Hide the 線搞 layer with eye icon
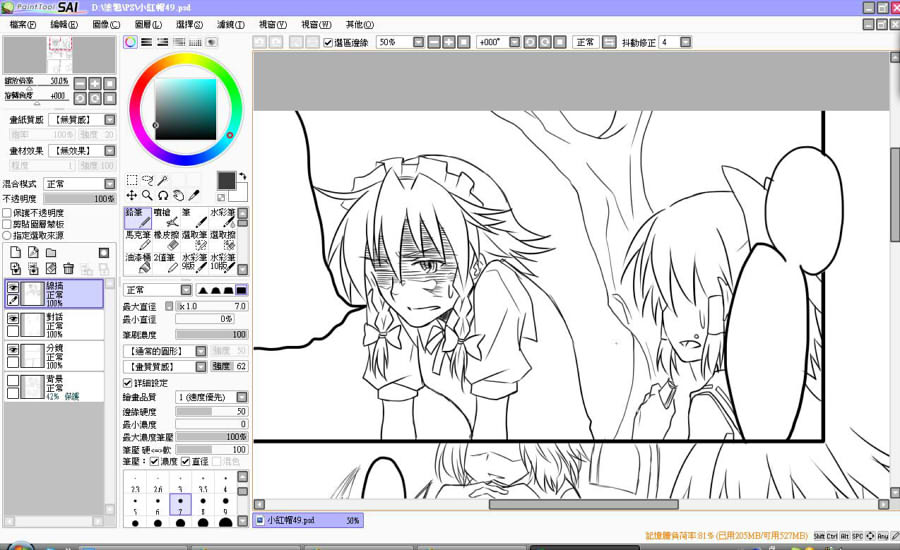This screenshot has height=550, width=900. click(x=13, y=287)
